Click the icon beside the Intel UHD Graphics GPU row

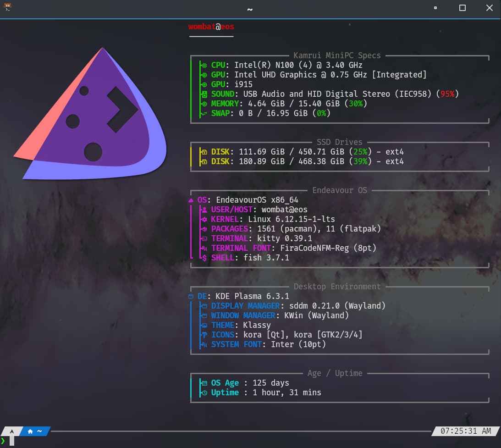tap(204, 75)
